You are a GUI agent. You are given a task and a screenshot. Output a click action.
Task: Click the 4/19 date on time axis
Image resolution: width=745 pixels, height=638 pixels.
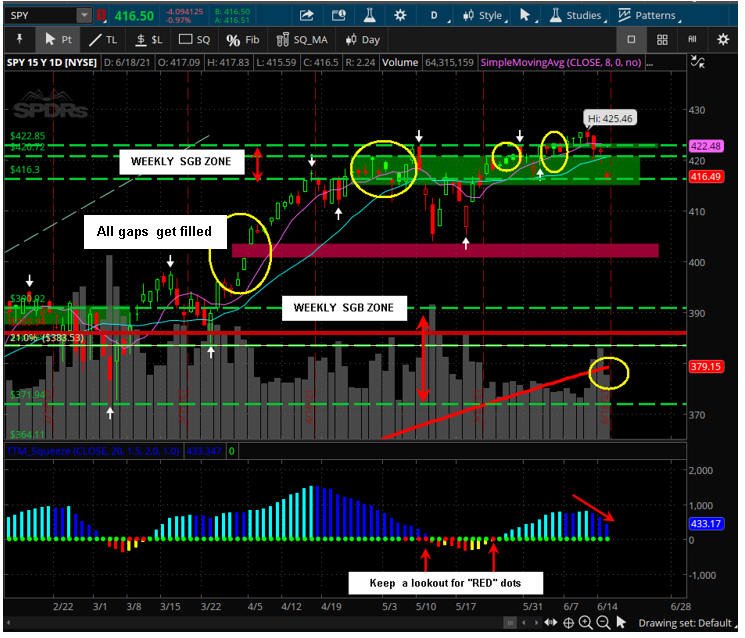click(331, 607)
